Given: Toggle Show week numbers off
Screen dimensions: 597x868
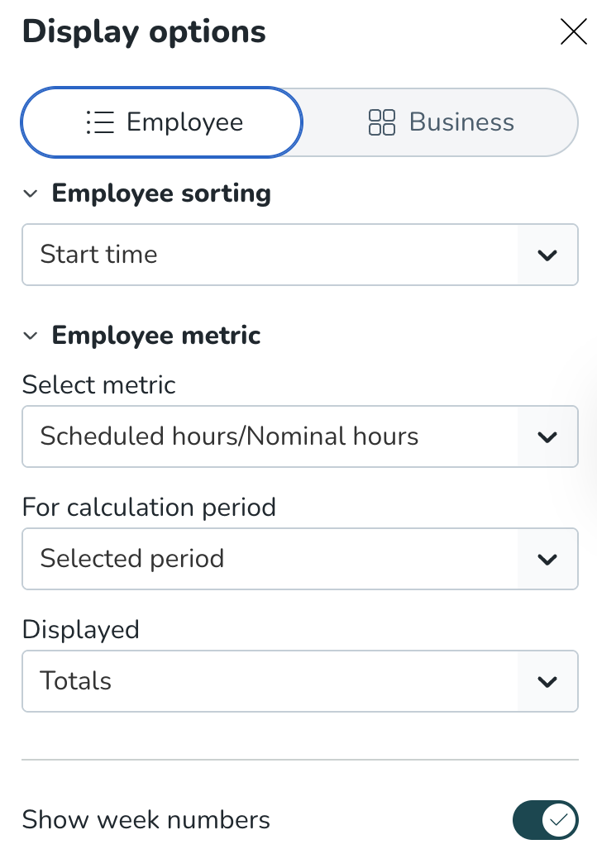Looking at the screenshot, I should 545,820.
